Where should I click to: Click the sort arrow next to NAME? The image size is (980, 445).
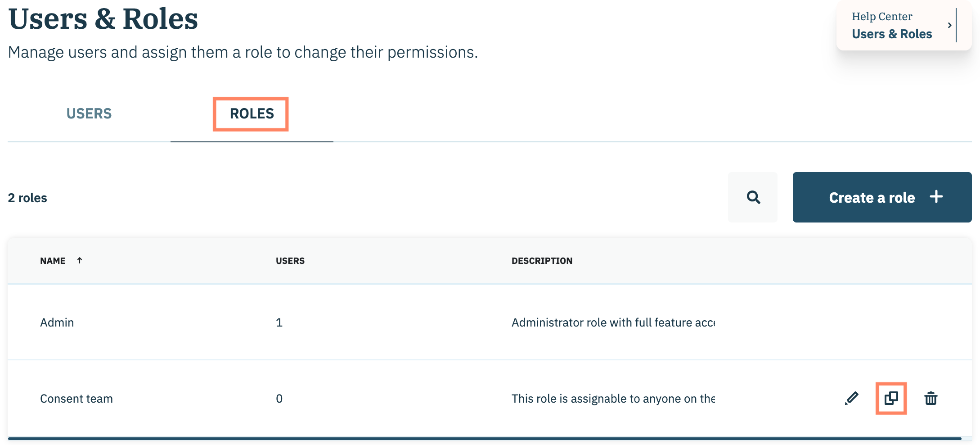point(80,260)
